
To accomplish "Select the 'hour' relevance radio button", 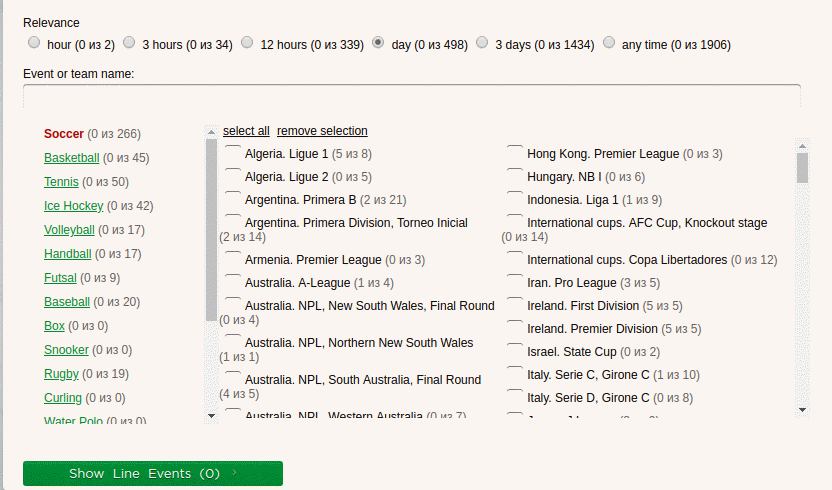I will coord(34,43).
